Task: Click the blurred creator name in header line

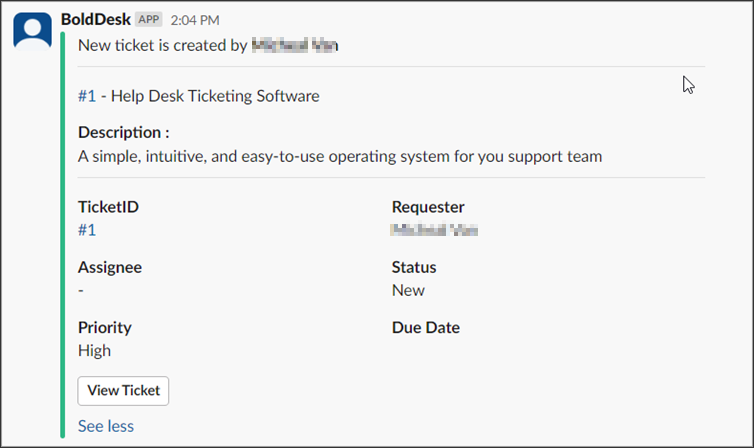Action: (x=295, y=45)
